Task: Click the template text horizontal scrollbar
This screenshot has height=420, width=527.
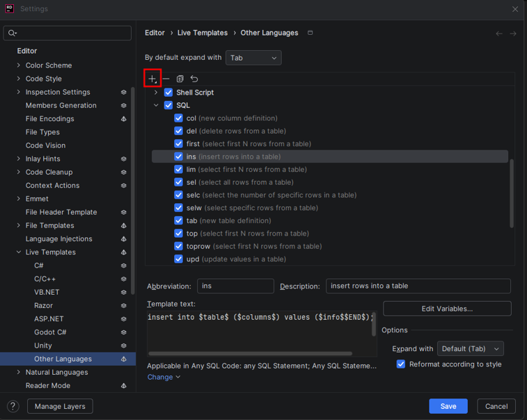Action: click(251, 353)
